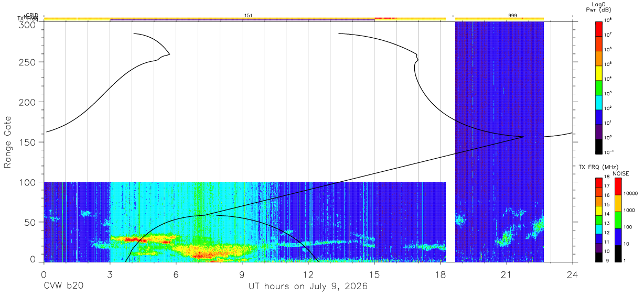Click the 'UT hours on July 9, 2026' label
Viewport: 644px width, 297px height.
(308, 286)
